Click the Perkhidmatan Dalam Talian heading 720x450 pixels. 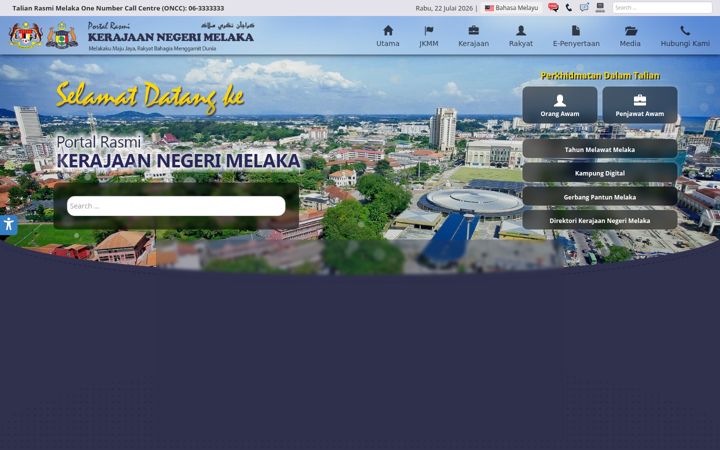pyautogui.click(x=600, y=76)
